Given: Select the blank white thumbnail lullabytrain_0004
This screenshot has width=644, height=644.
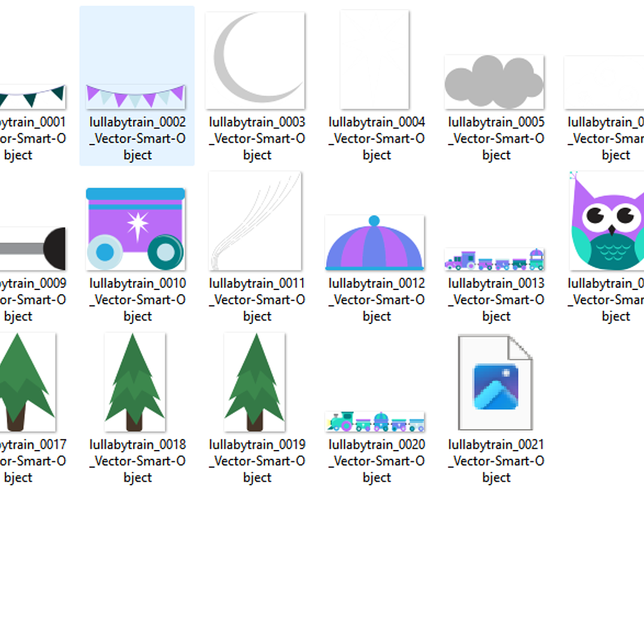Looking at the screenshot, I should click(374, 60).
